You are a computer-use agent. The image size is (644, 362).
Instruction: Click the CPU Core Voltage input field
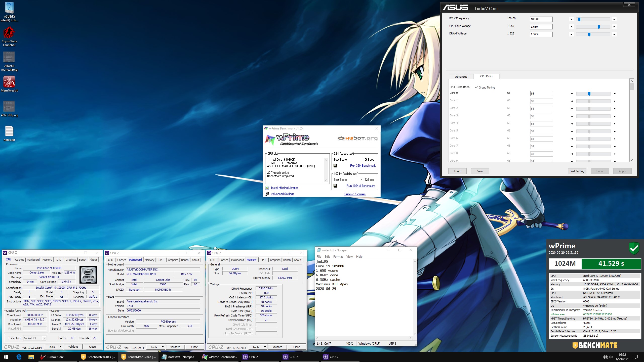[x=541, y=27]
